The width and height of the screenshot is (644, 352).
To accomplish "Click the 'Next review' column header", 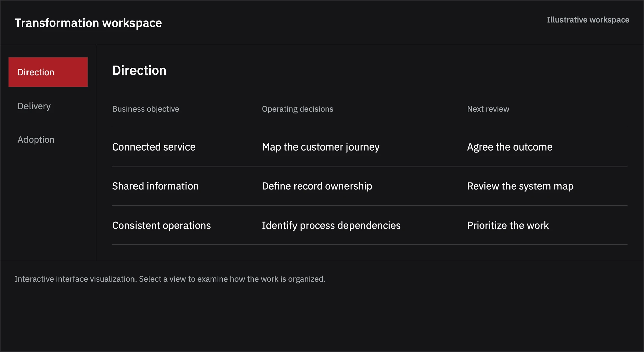I will pyautogui.click(x=488, y=109).
